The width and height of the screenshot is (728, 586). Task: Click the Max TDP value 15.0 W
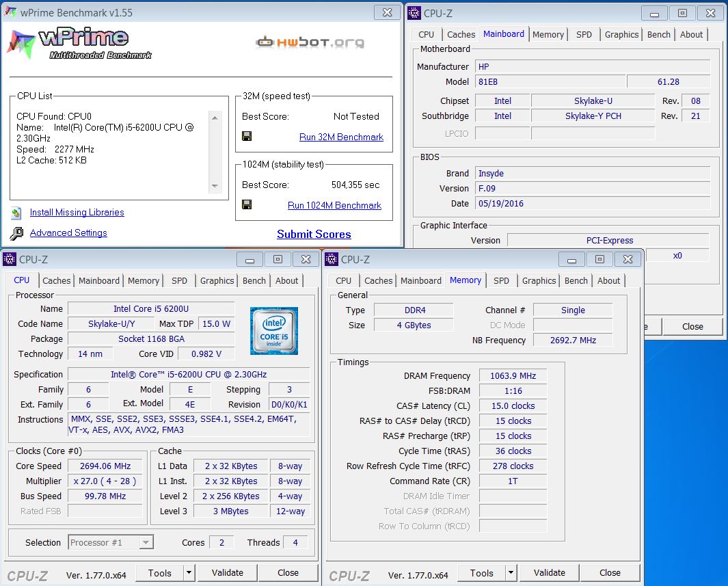click(x=216, y=323)
